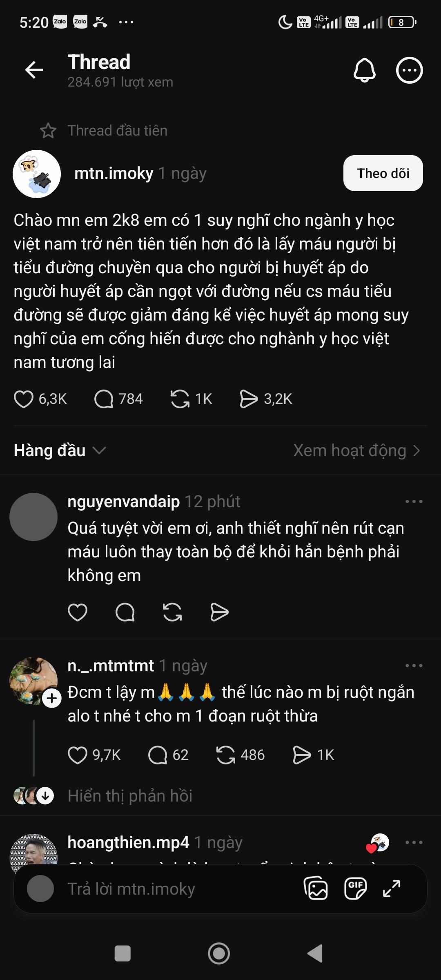Viewport: 441px width, 980px height.
Task: Open options for nguyenvandaip's reply
Action: pos(414,501)
